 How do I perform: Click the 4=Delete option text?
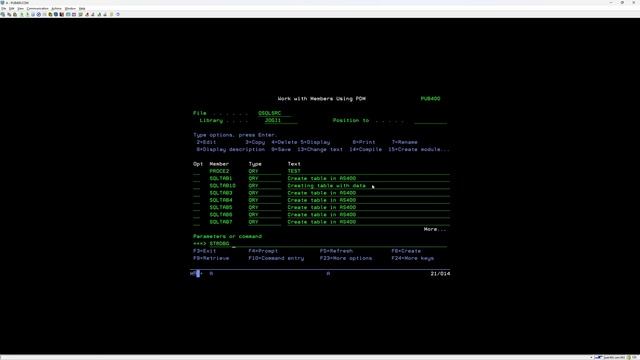coord(284,142)
